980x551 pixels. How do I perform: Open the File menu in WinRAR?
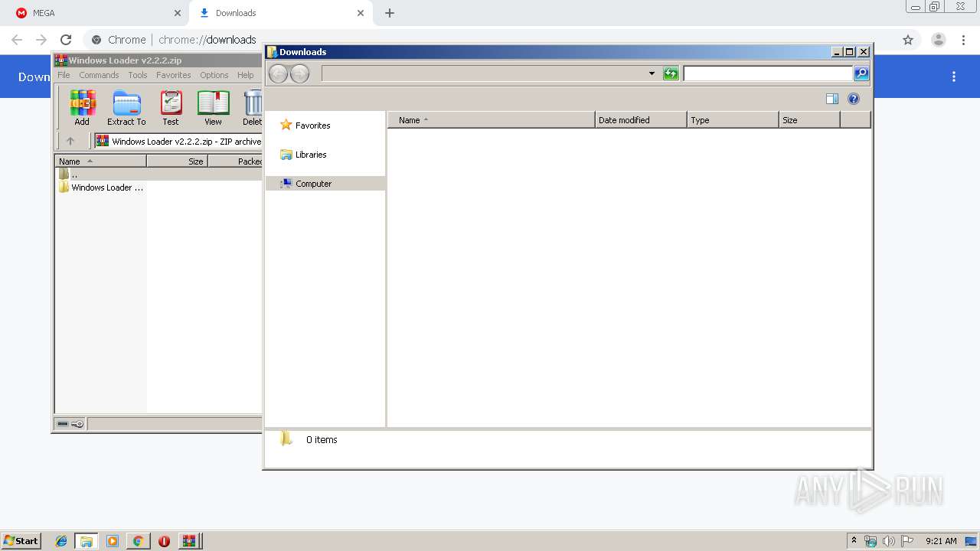(64, 75)
